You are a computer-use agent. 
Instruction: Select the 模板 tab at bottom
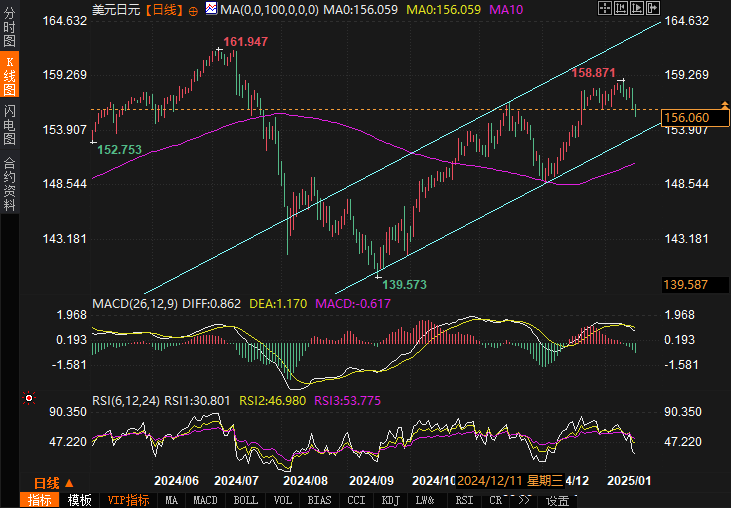80,500
